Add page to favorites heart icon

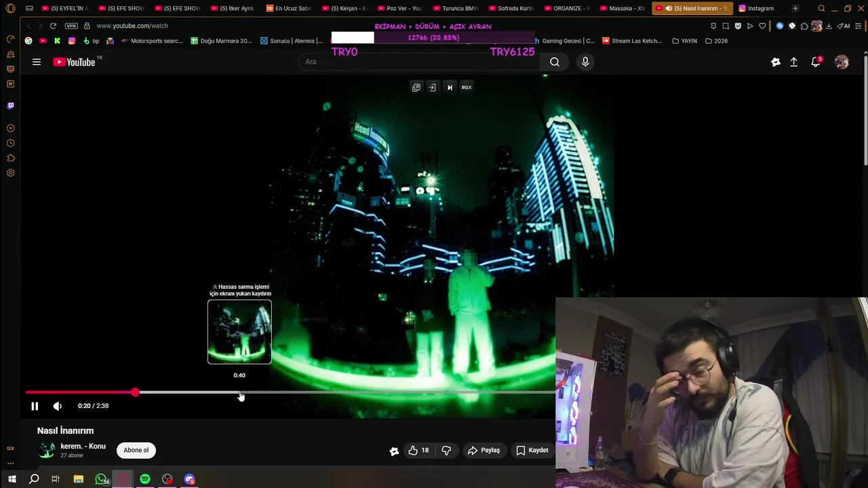[x=762, y=26]
